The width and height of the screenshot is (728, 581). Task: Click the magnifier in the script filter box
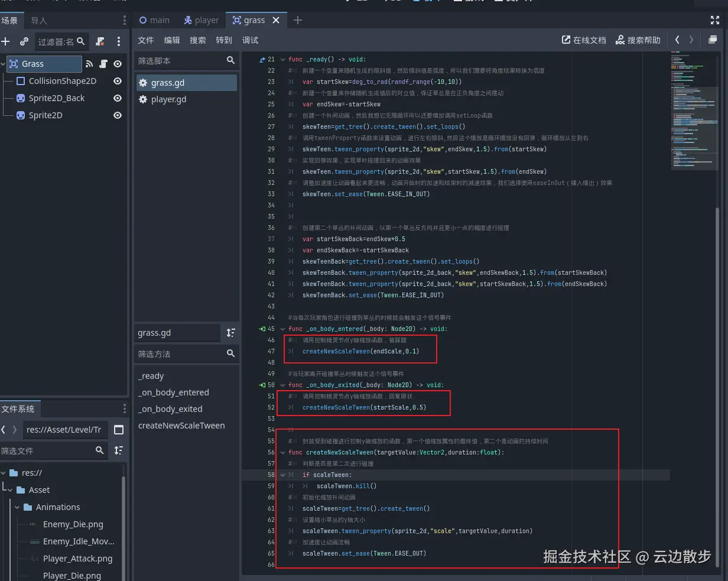tap(230, 60)
